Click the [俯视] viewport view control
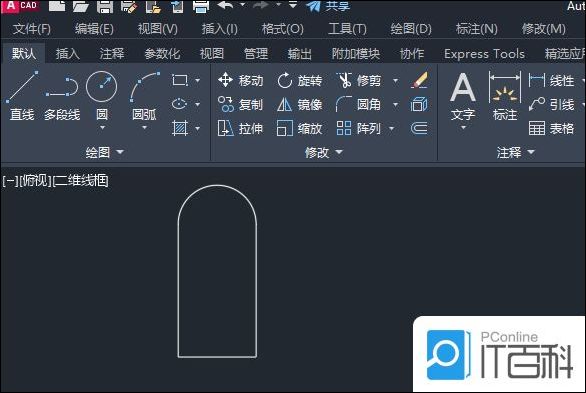This screenshot has width=586, height=393. click(36, 181)
